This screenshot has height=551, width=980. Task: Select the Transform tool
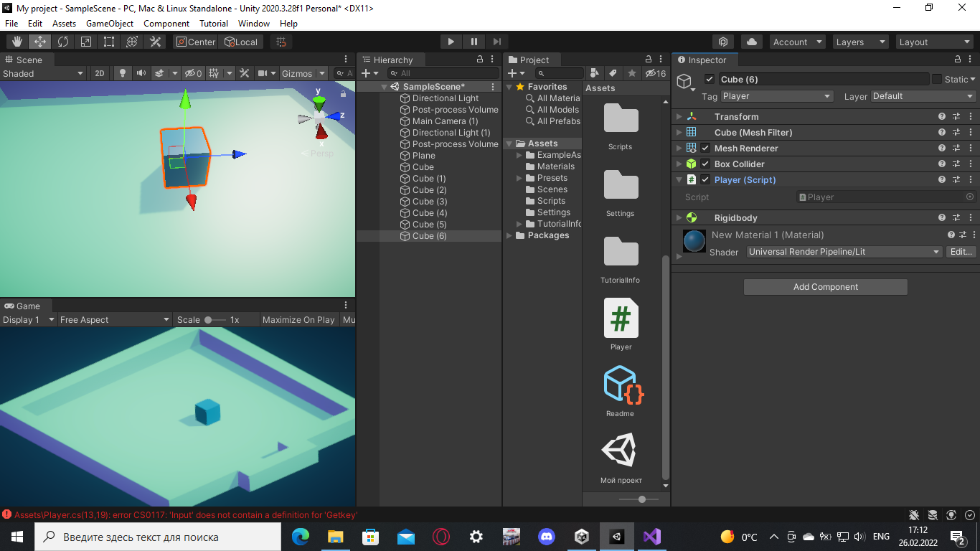point(132,42)
